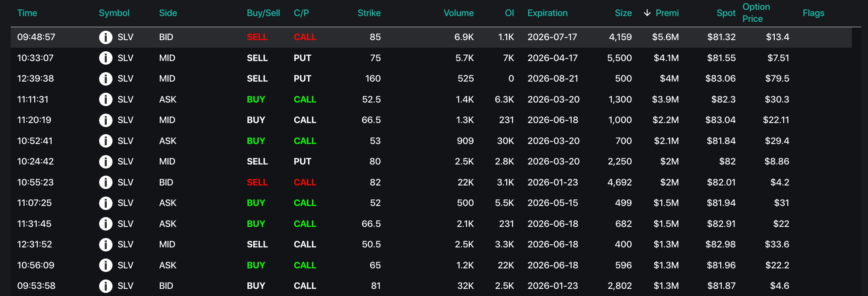Click the Buy/Sell column header

[263, 13]
